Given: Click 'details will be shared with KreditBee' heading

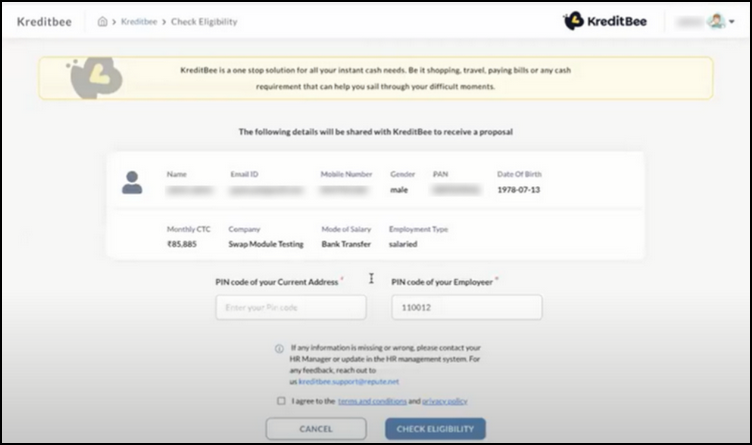Looking at the screenshot, I should [376, 131].
